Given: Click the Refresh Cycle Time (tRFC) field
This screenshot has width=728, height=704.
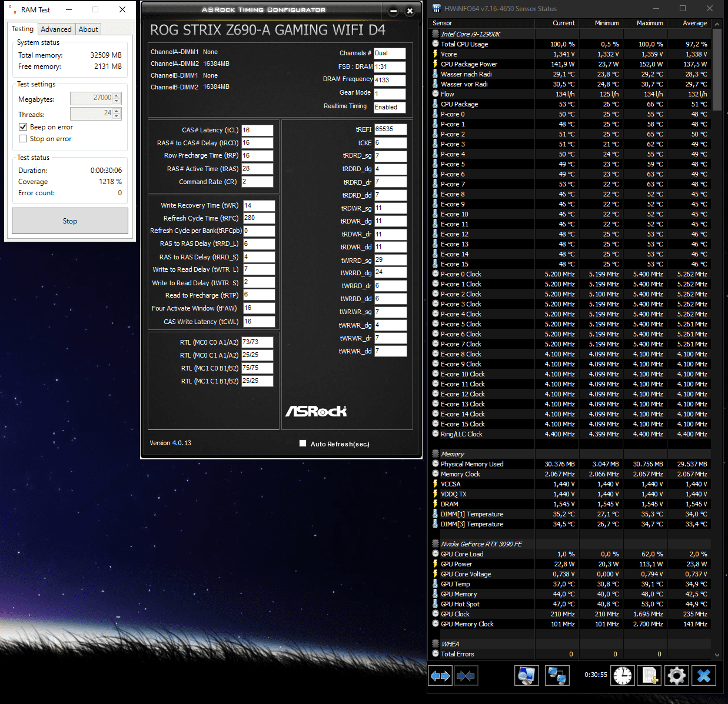Looking at the screenshot, I should point(259,218).
